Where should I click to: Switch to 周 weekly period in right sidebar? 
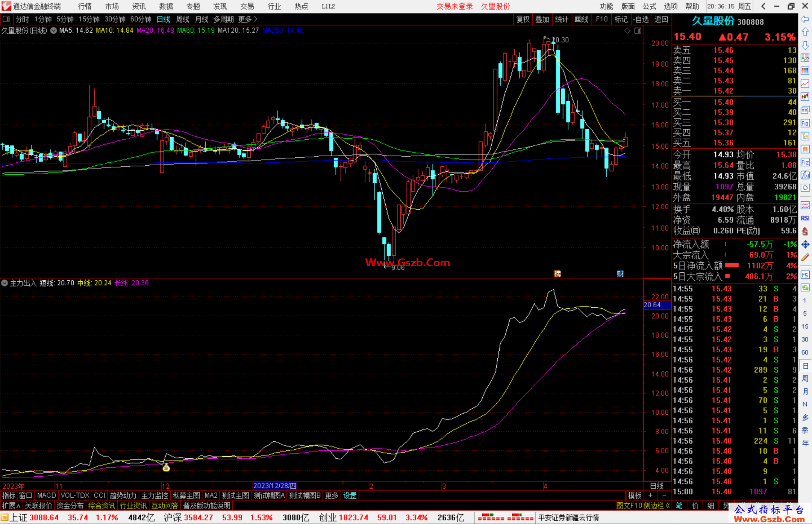pos(805,378)
